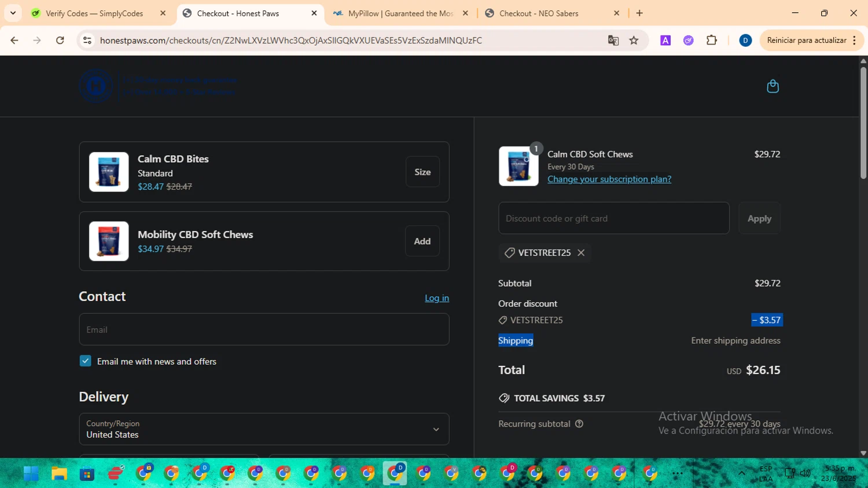Focus the Discount code or gift card field
The height and width of the screenshot is (488, 868).
point(614,218)
